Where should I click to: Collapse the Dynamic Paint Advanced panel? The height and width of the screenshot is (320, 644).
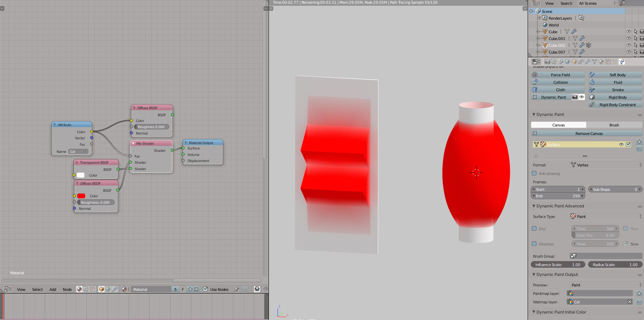(x=534, y=206)
